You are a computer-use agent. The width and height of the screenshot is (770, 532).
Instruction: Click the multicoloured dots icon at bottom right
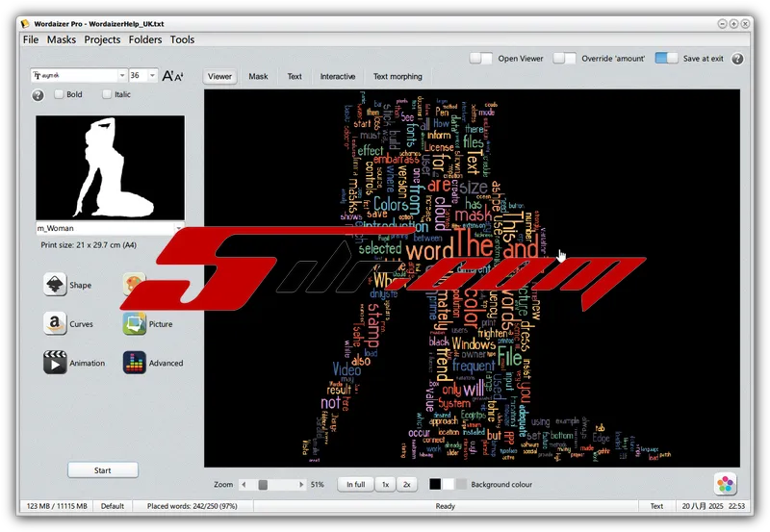[x=726, y=484]
